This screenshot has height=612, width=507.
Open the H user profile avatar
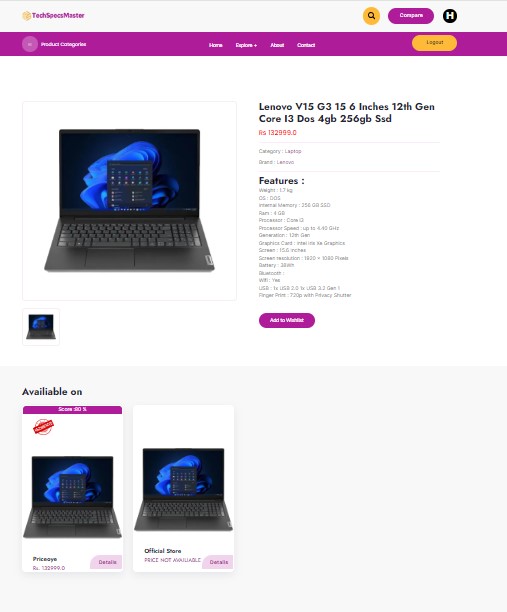pyautogui.click(x=450, y=16)
